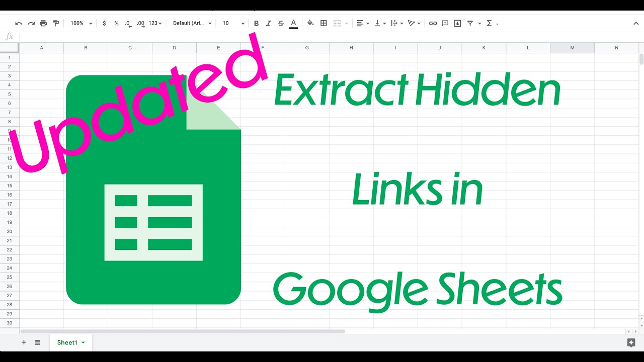Insert a chart

(457, 23)
